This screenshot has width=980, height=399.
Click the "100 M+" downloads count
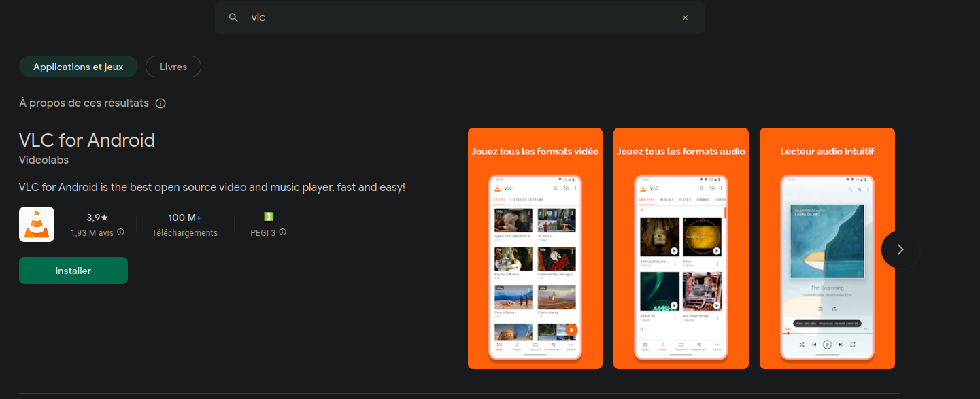pos(185,218)
